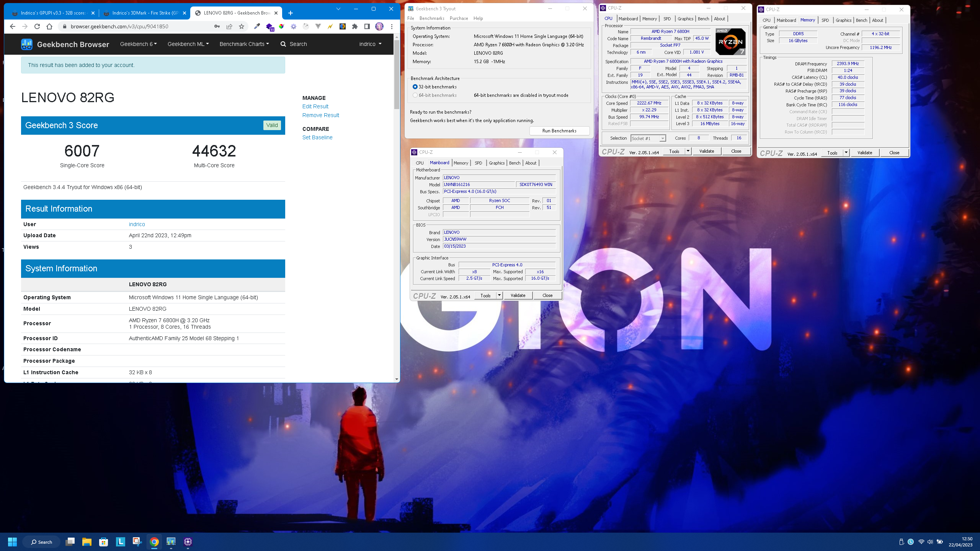Switch to Bench tab in Memory CPU-Z window
This screenshot has height=551, width=980.
coord(861,20)
